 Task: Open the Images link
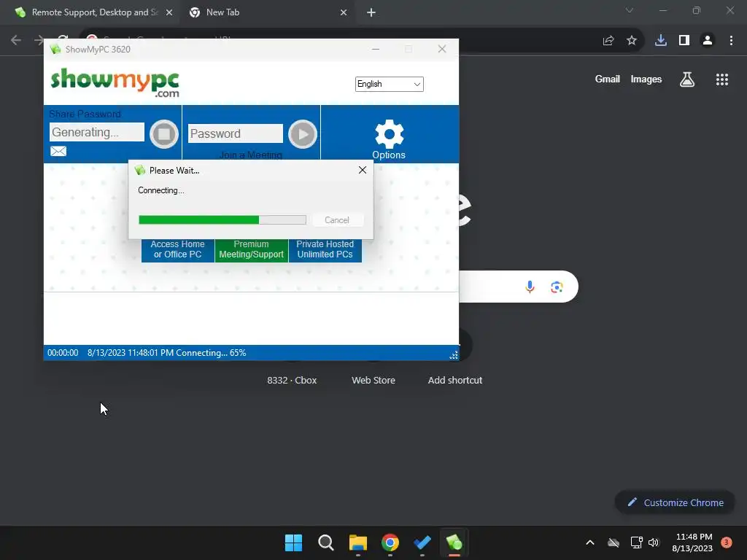(646, 79)
